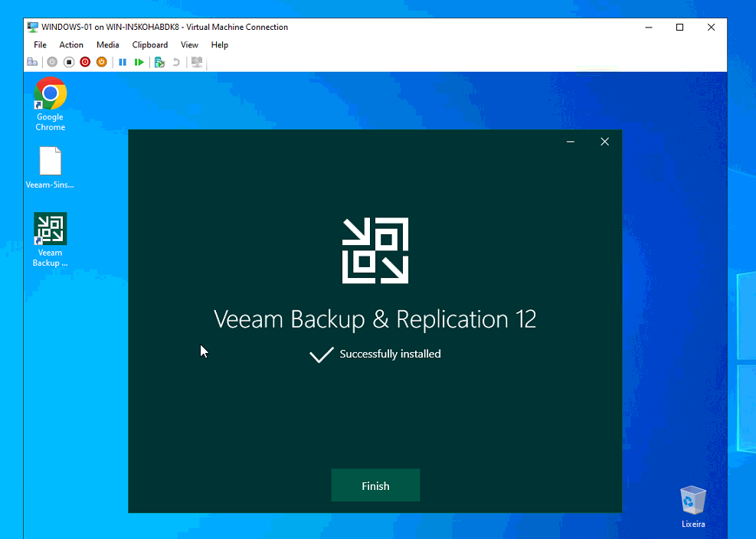The width and height of the screenshot is (756, 539).
Task: Click the Revert arrow icon in the toolbar
Action: 176,62
